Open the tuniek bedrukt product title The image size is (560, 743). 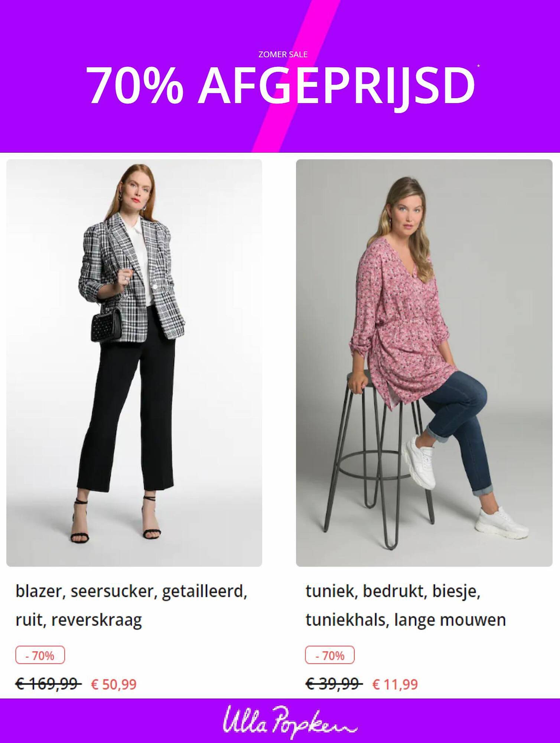point(406,606)
